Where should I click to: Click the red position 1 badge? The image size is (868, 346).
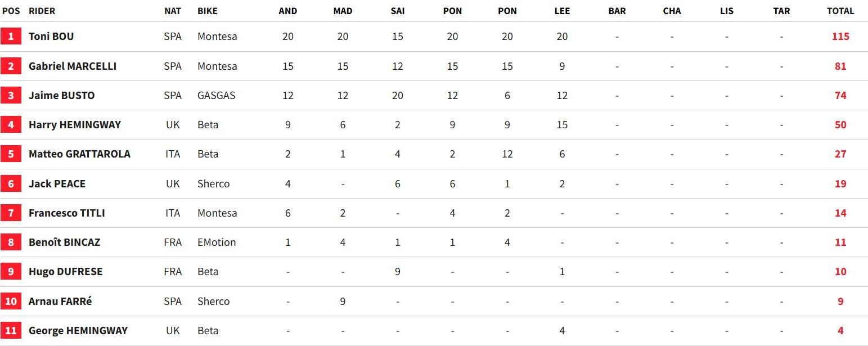tap(11, 37)
